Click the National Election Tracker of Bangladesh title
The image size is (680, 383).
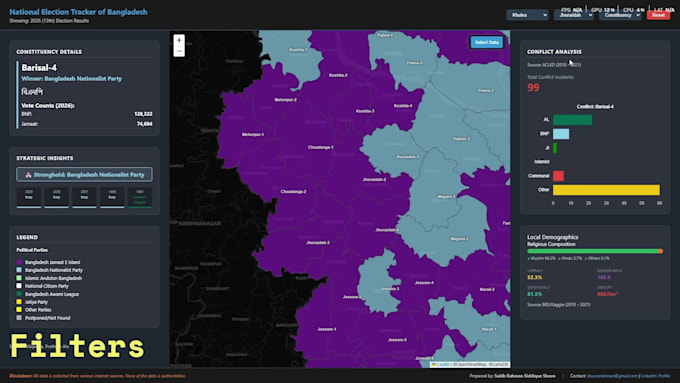[78, 12]
